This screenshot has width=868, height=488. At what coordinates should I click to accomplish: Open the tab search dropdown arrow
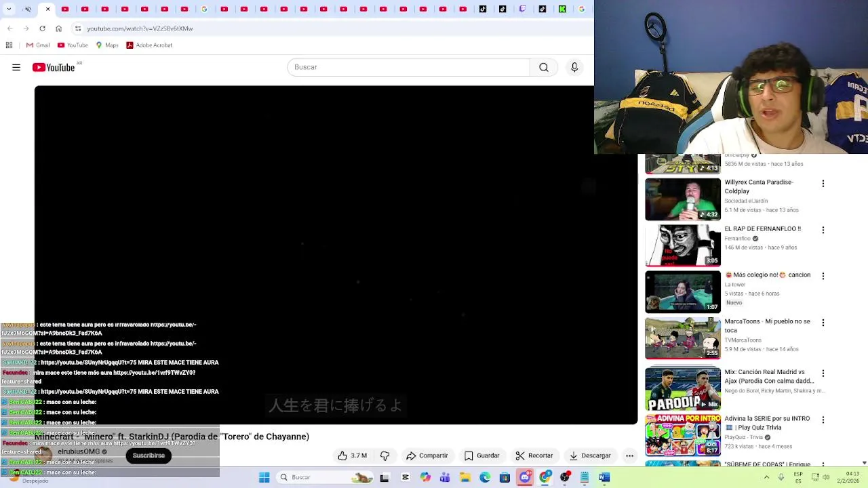(9, 9)
